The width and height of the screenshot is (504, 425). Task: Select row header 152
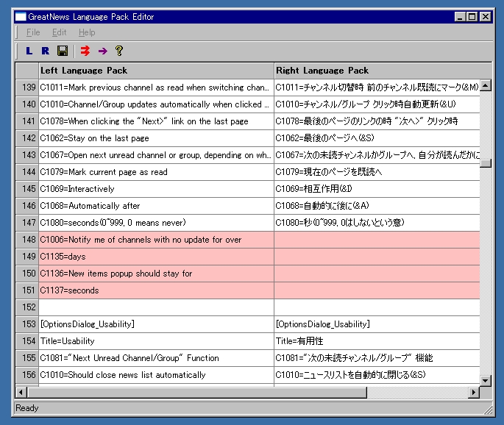[x=27, y=307]
